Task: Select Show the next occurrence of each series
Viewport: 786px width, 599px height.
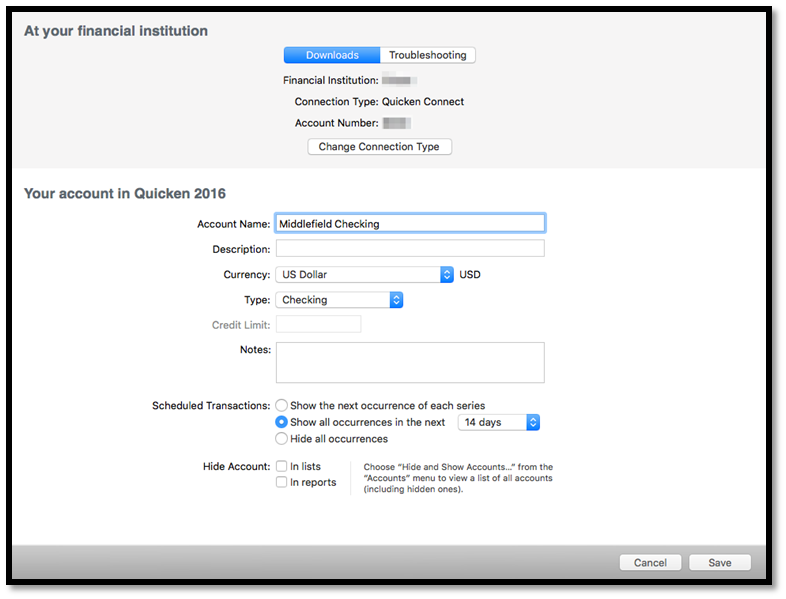Action: [282, 405]
